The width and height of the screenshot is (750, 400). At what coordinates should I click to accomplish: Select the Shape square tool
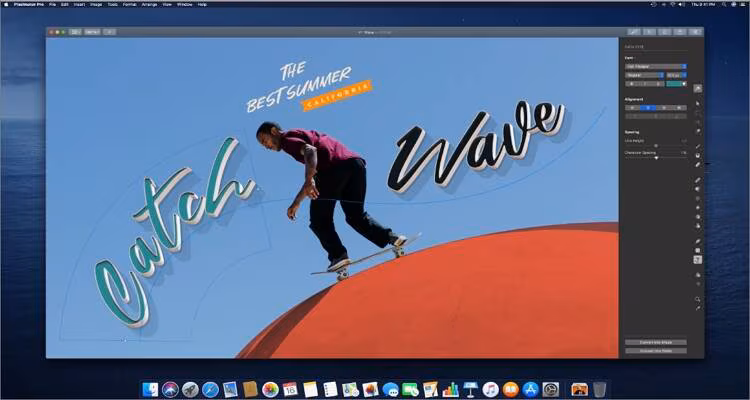click(x=698, y=250)
